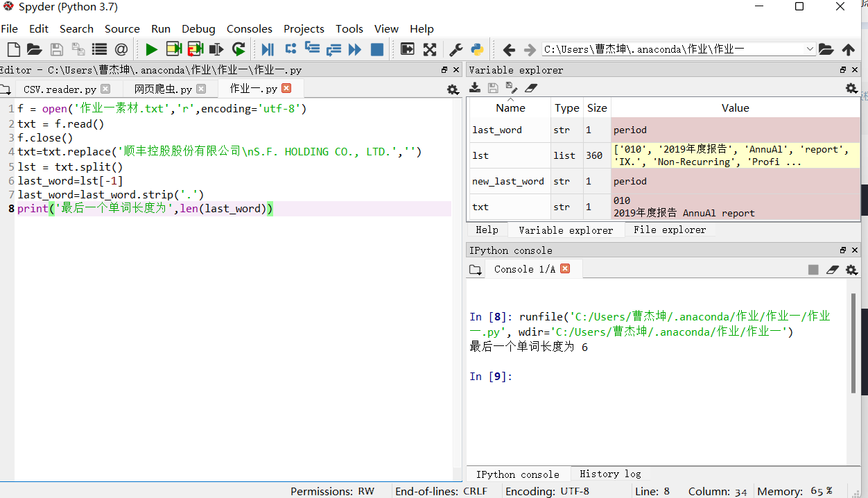The height and width of the screenshot is (498, 868).
Task: Sort variables by Size column header
Action: [597, 108]
